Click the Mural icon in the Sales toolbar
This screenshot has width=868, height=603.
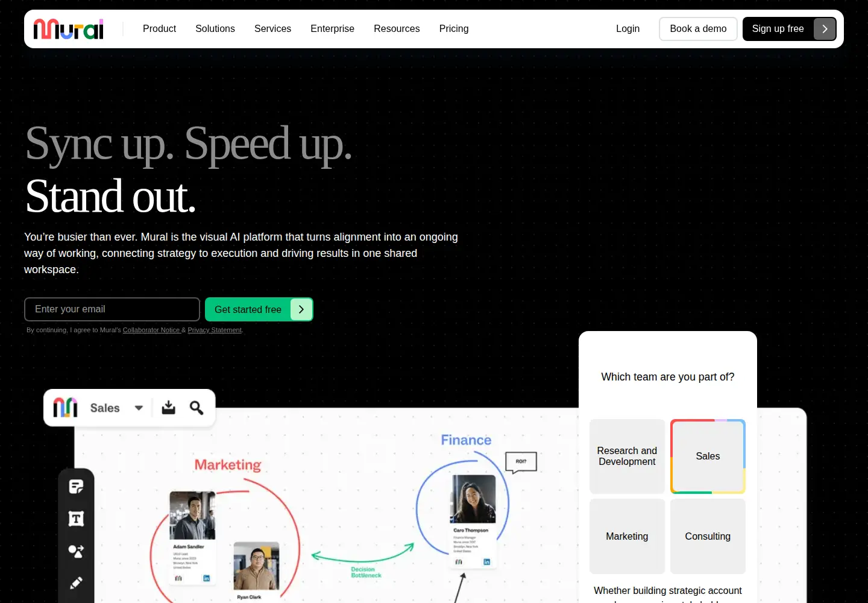point(65,408)
